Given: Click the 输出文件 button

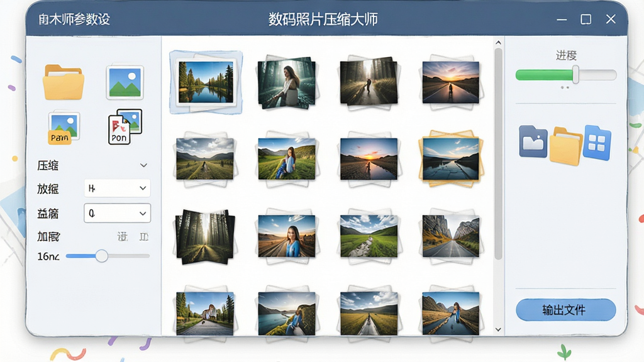Looking at the screenshot, I should pyautogui.click(x=565, y=310).
